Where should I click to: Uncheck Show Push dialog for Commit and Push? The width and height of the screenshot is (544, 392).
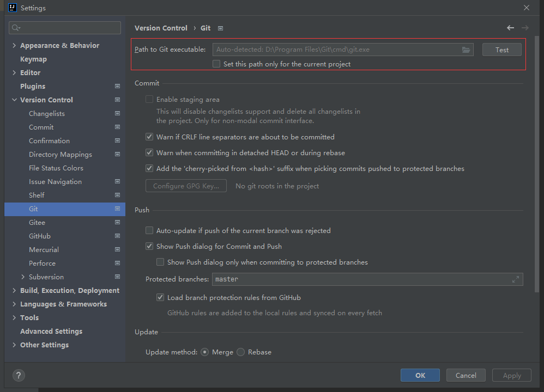pyautogui.click(x=149, y=246)
